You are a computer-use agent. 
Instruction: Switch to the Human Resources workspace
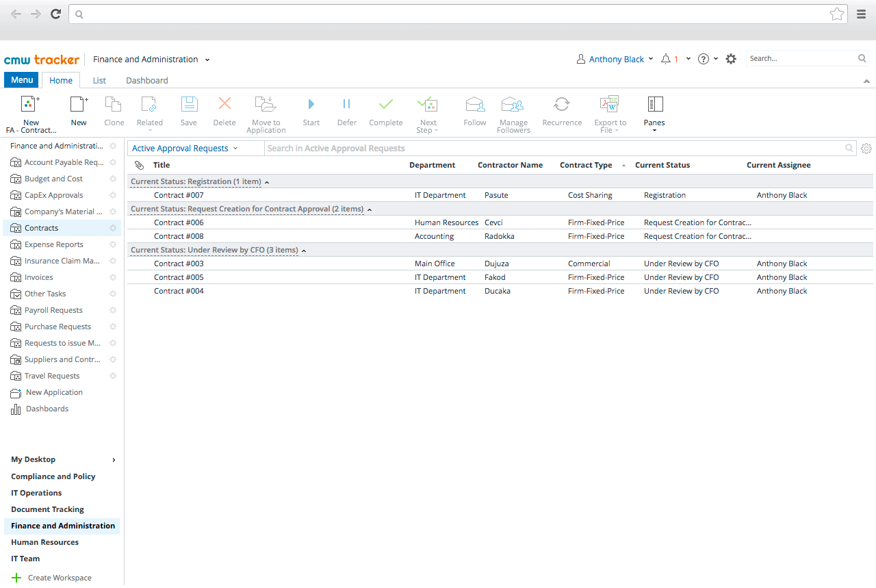44,542
